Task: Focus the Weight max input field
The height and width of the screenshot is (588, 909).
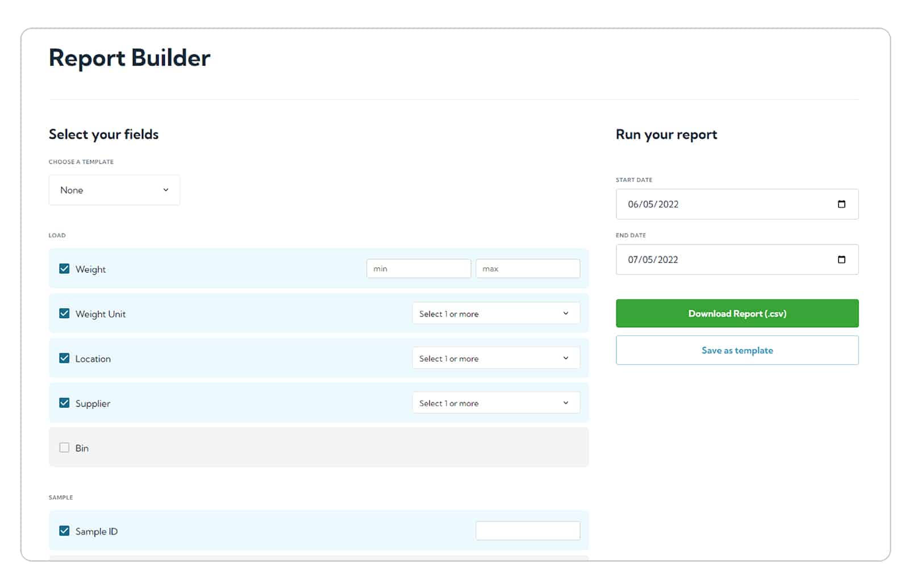Action: coord(528,269)
